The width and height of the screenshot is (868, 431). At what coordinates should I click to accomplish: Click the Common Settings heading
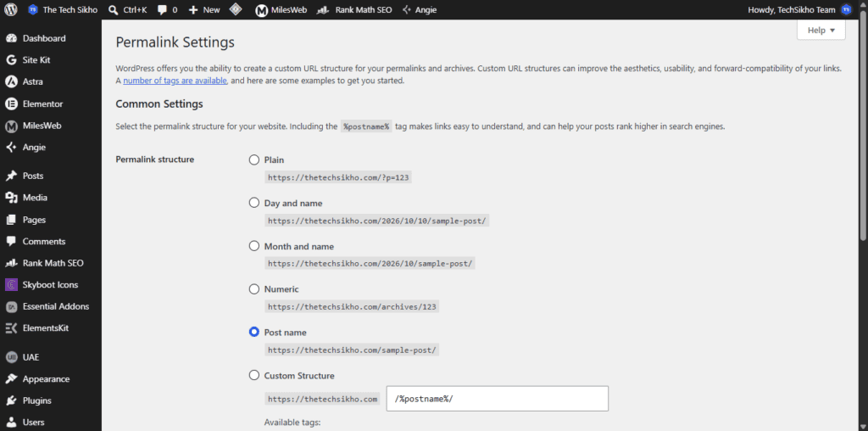(x=159, y=104)
